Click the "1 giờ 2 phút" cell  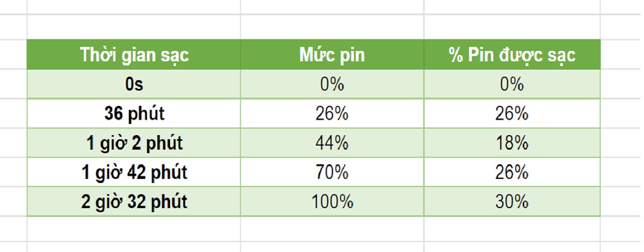134,143
